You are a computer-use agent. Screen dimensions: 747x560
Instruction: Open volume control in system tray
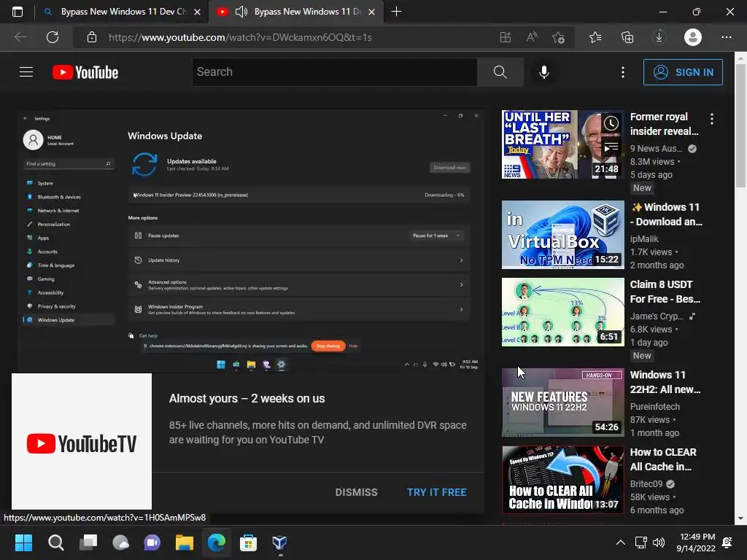tap(659, 542)
